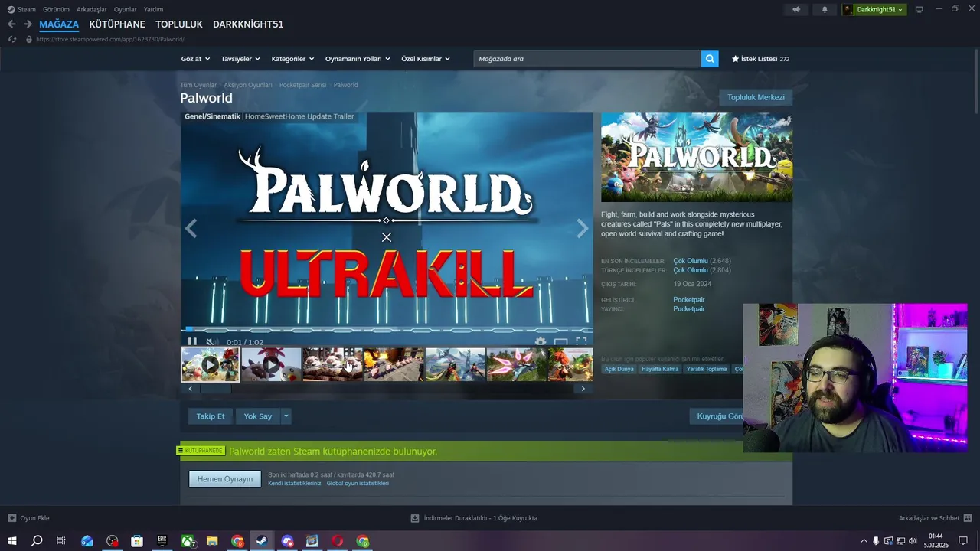980x551 pixels.
Task: Open the Xbox taskbar icon
Action: point(188,541)
